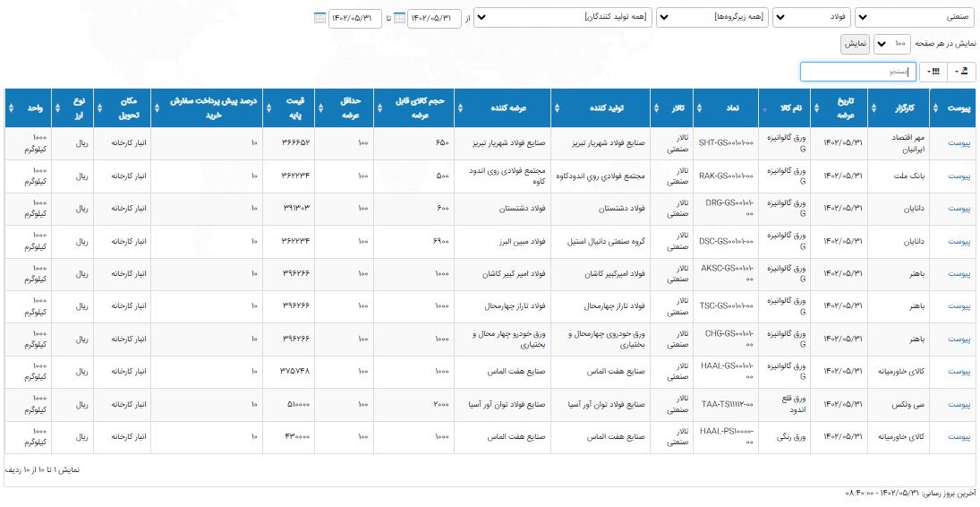
Task: Sort table by the پیوست column arrows
Action: pos(935,107)
